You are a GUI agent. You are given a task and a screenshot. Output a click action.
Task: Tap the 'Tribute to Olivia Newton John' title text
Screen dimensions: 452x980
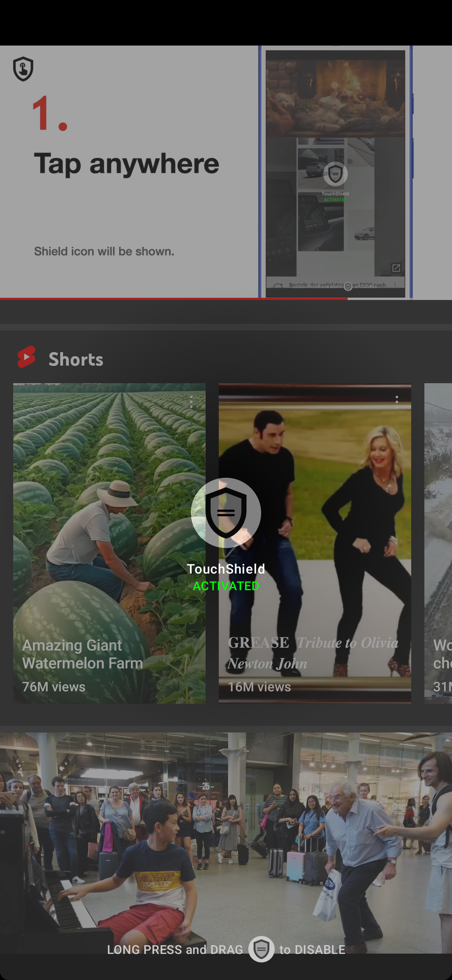point(313,653)
